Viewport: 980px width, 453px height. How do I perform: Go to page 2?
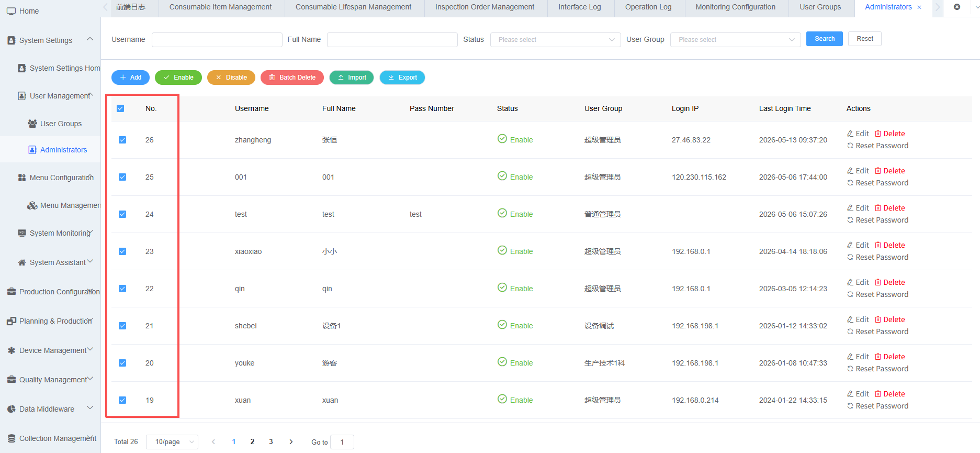click(x=252, y=442)
